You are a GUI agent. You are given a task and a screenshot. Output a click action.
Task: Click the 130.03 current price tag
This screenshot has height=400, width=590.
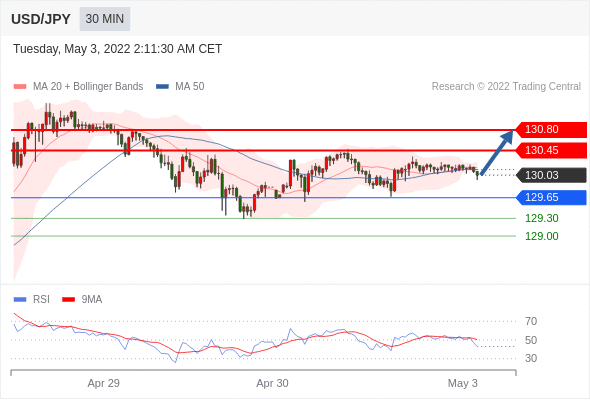pos(551,175)
